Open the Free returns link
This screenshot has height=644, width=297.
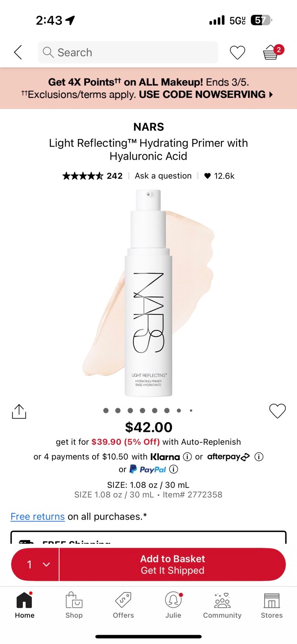pos(37,516)
